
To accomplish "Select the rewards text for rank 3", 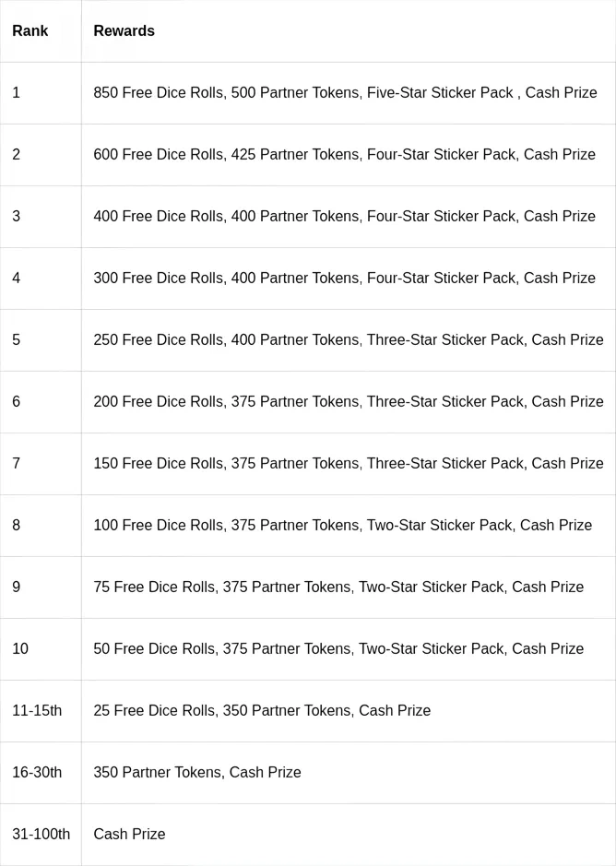I will [344, 217].
